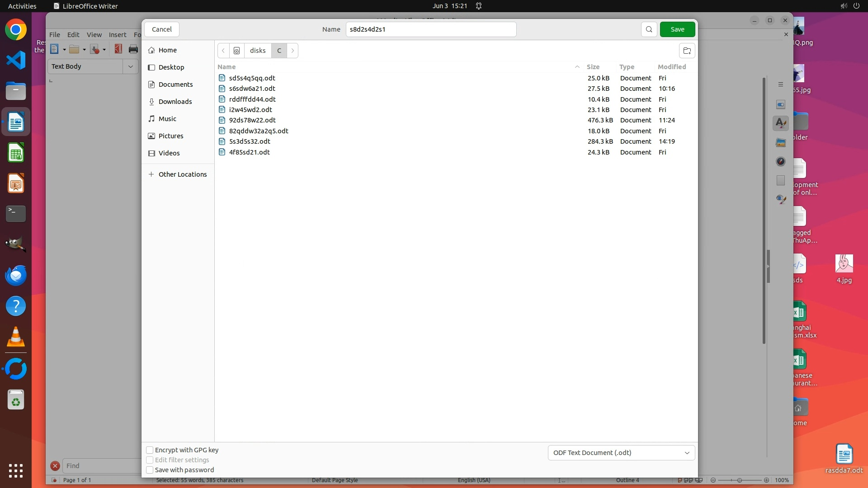Open the Styles sidebar panel icon

(781, 123)
